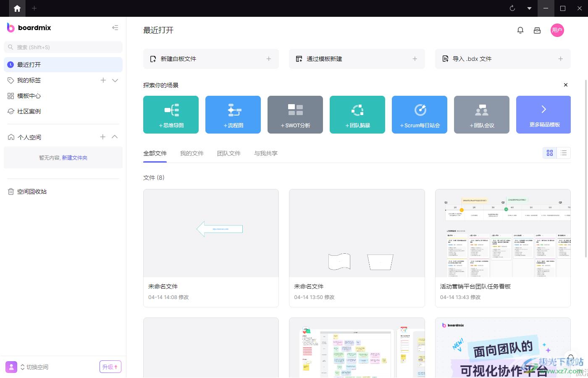Close the 探索你的场景 section

566,85
